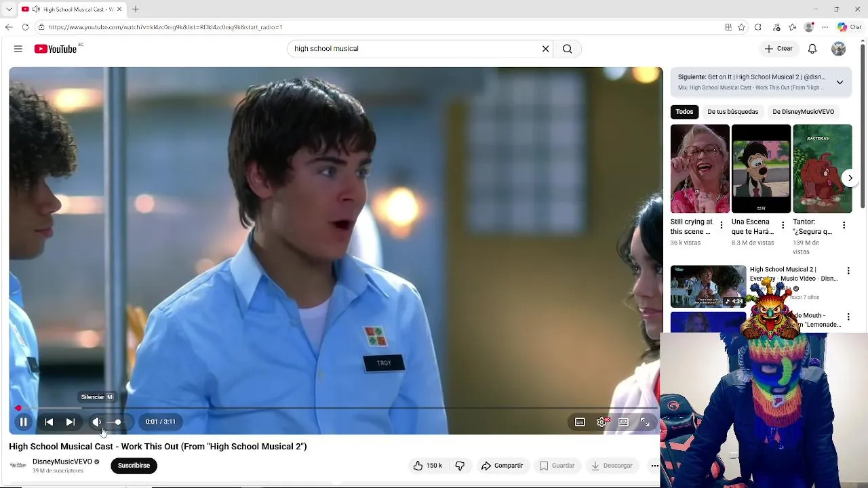The width and height of the screenshot is (868, 488).
Task: Open media control music icon
Action: tap(776, 27)
